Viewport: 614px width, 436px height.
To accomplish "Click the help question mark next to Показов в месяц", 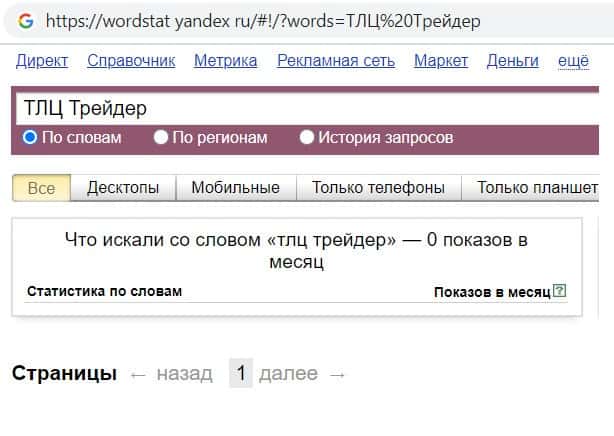I will click(560, 291).
